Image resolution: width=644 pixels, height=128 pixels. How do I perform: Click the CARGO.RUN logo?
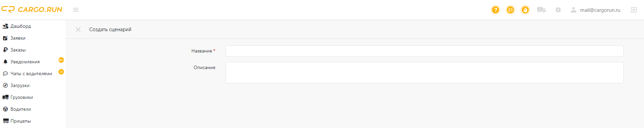(32, 9)
